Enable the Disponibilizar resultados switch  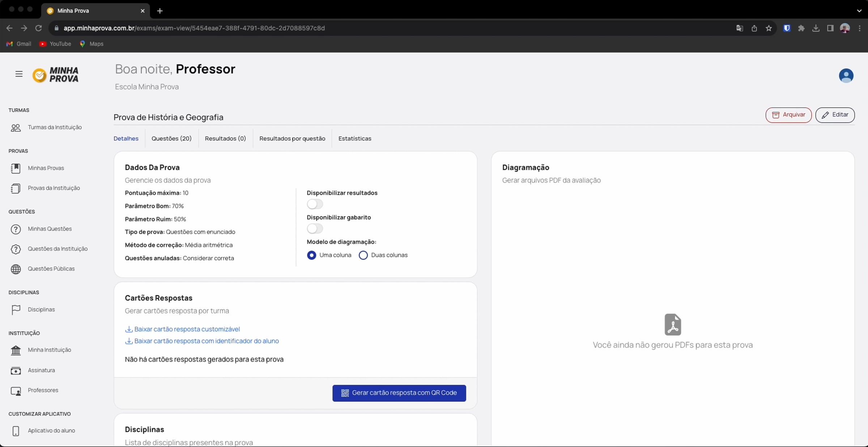tap(315, 204)
